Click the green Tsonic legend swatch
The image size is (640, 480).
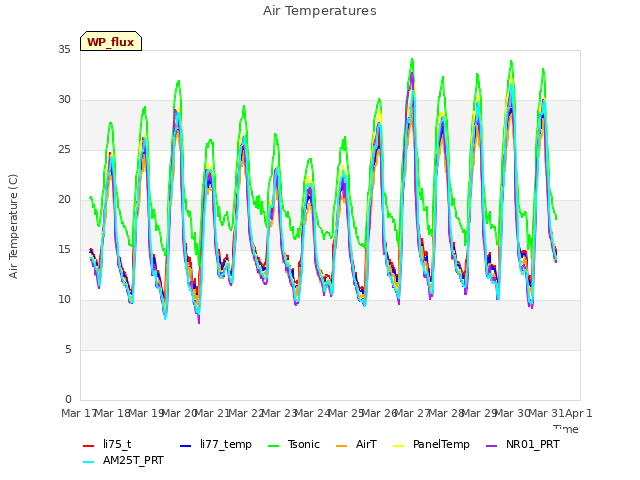[x=273, y=446]
